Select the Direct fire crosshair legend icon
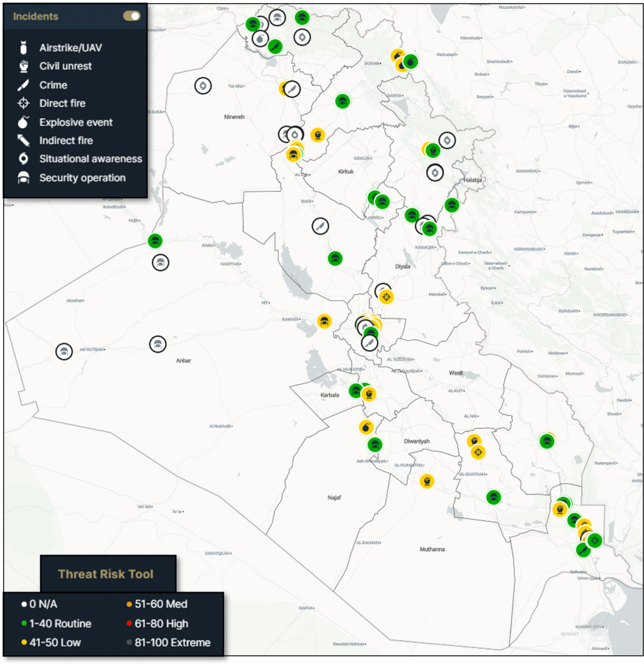 tap(23, 103)
